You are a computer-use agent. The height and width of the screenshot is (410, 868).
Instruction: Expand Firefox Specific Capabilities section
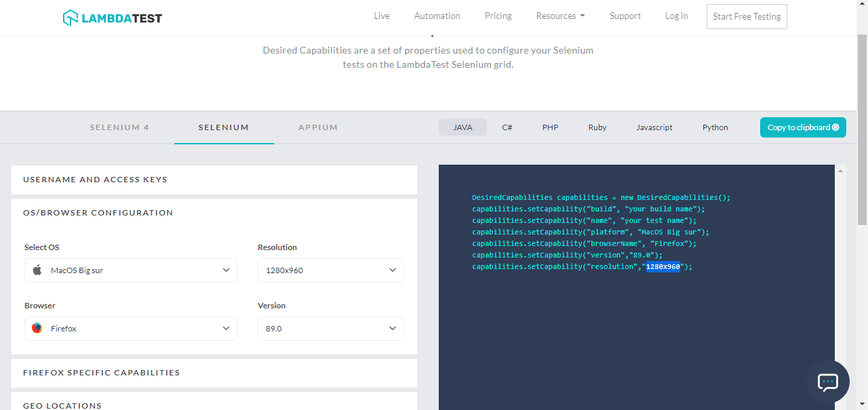214,373
